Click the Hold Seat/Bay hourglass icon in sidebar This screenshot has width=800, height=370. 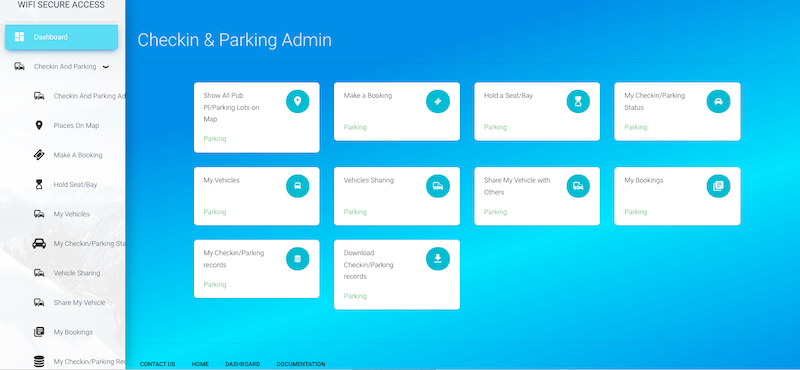click(39, 185)
